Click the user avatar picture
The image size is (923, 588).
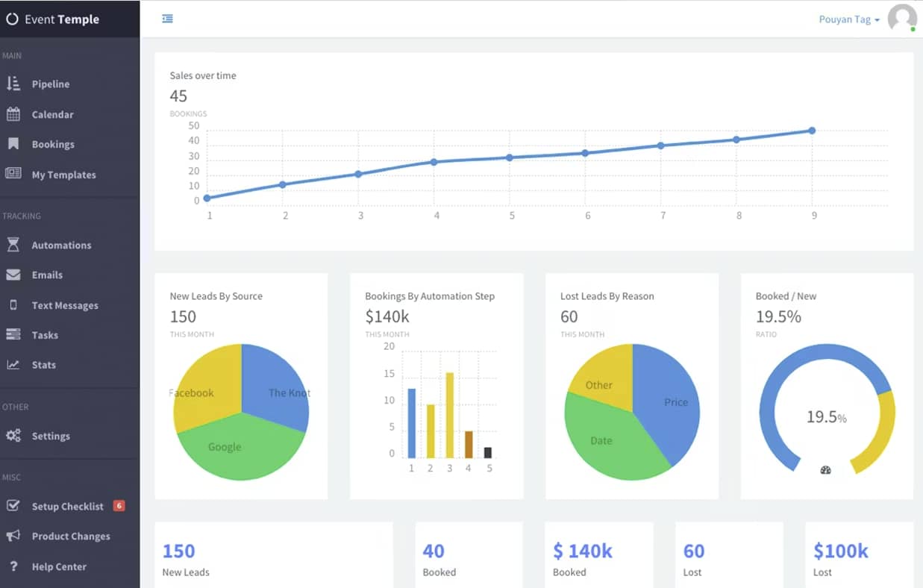tap(901, 18)
